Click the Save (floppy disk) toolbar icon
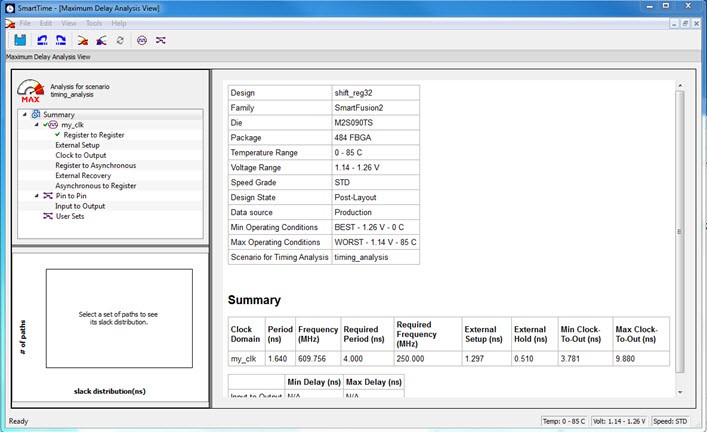Viewport: 707px width, 432px height. (x=20, y=40)
